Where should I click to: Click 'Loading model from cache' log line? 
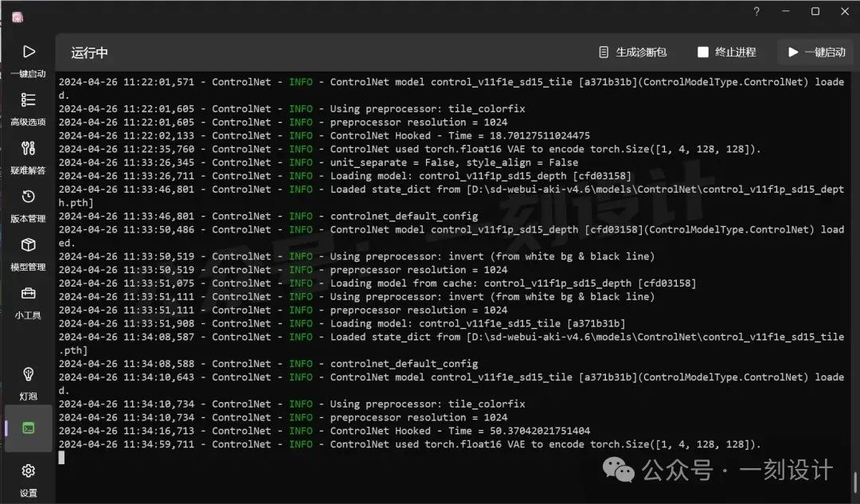pyautogui.click(x=377, y=283)
